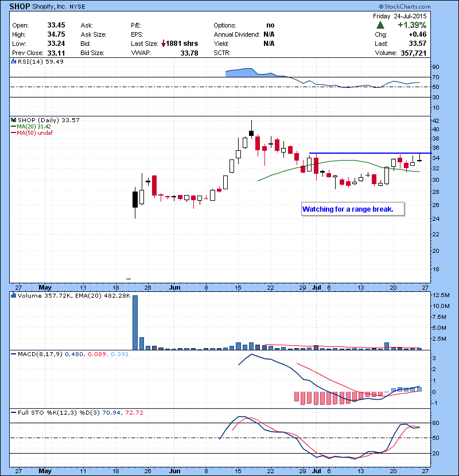Viewport: 459px width, 476px height.
Task: Click the MACD histogram value 0.391
Action: pyautogui.click(x=120, y=354)
